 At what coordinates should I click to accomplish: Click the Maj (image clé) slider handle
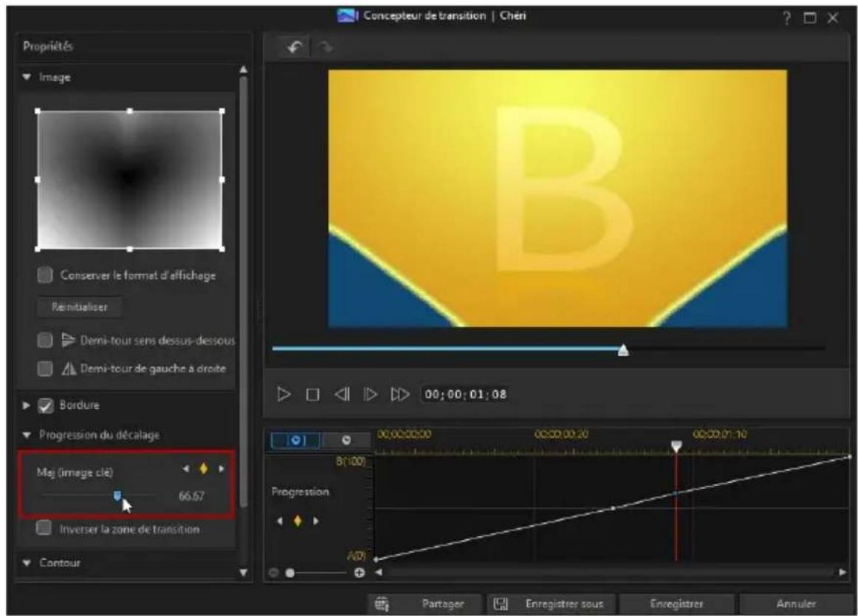tap(117, 496)
